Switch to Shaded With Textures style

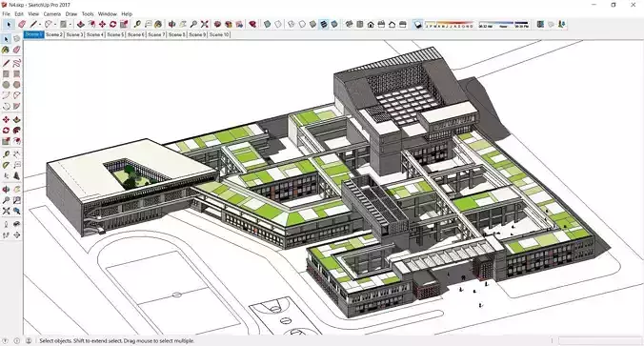(x=324, y=24)
